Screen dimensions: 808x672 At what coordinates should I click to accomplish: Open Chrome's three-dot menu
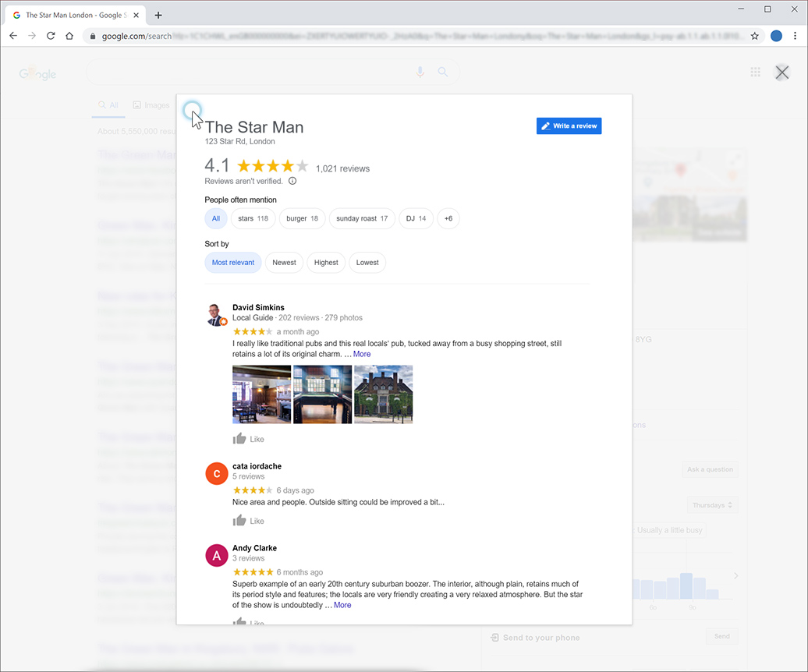click(x=795, y=36)
